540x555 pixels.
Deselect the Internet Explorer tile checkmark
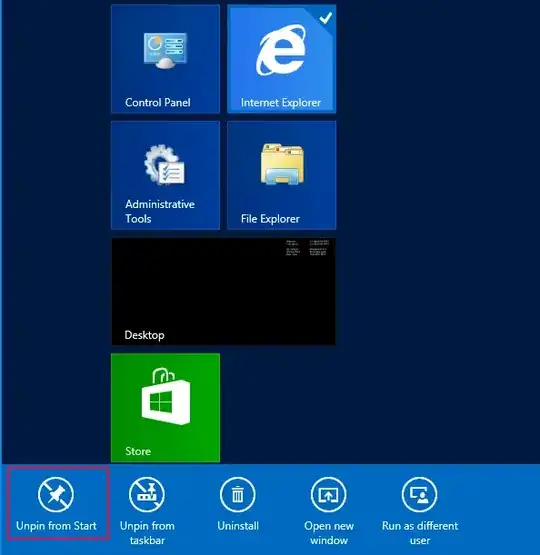(326, 17)
